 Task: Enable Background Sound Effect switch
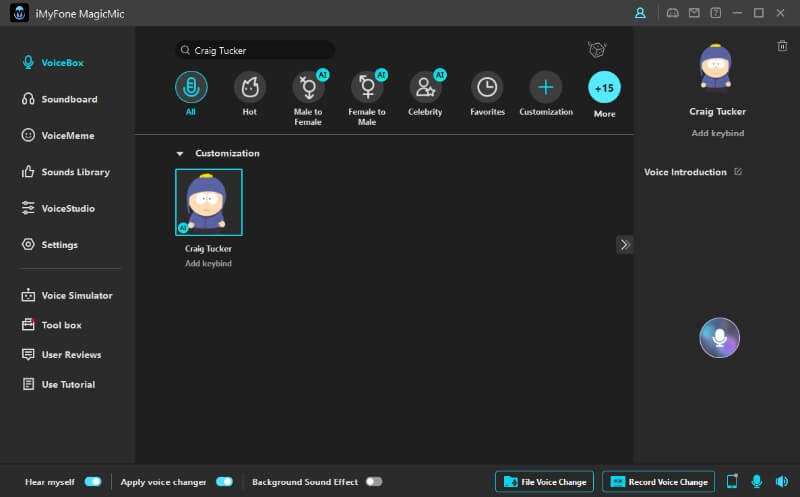(x=374, y=481)
